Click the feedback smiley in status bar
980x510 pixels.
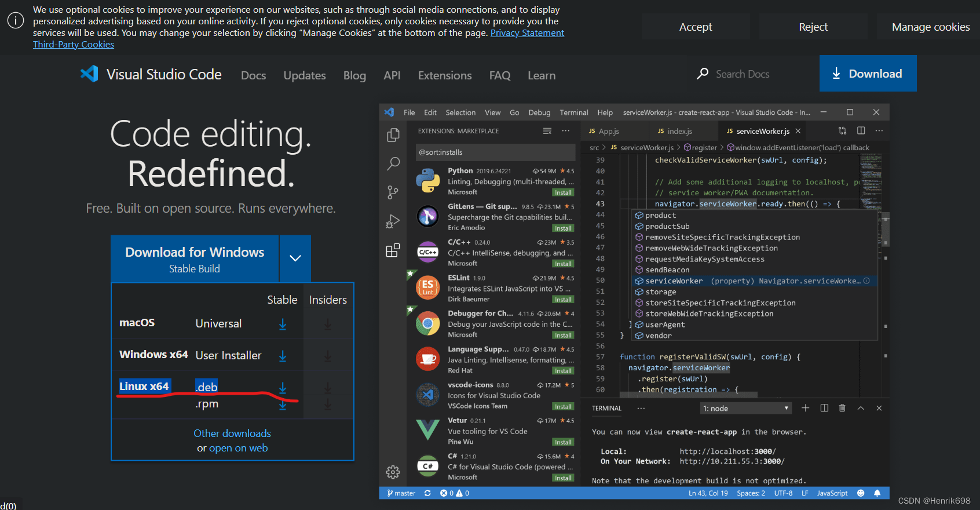[861, 493]
